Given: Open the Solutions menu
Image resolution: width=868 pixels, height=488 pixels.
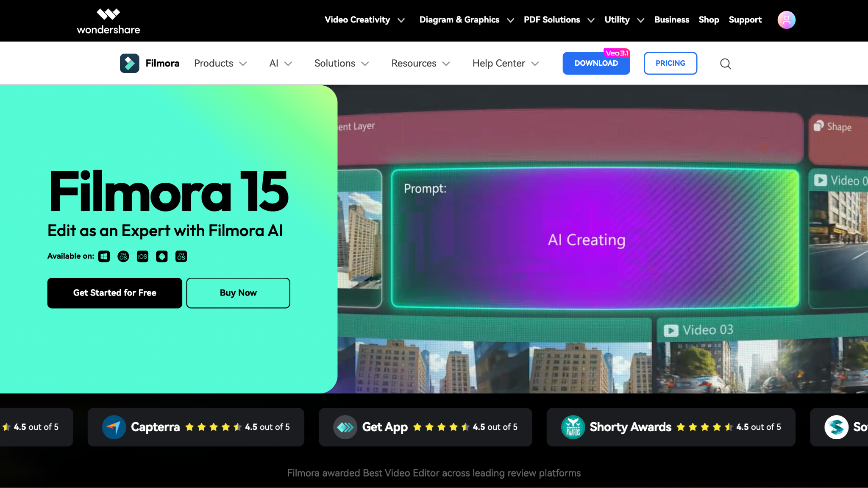Looking at the screenshot, I should tap(335, 63).
